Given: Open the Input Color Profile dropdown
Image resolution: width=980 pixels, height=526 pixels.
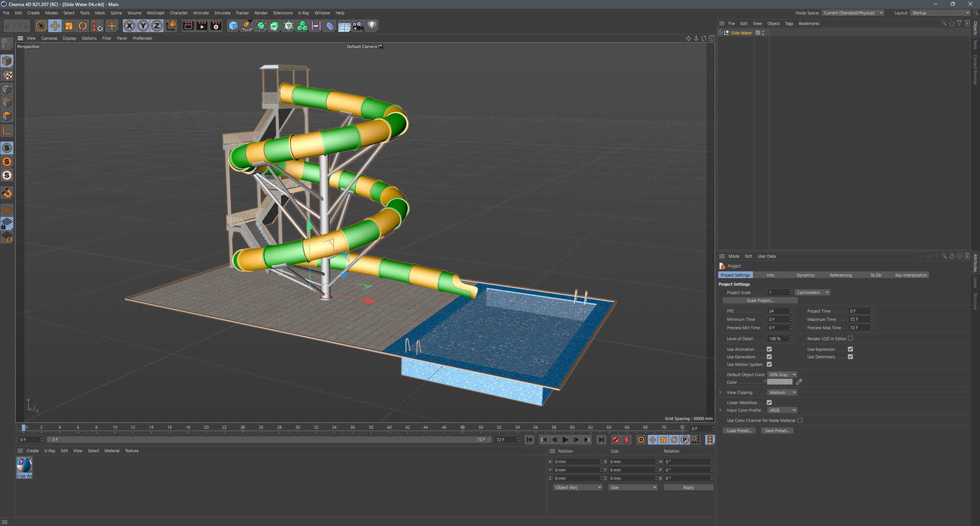Looking at the screenshot, I should 782,410.
